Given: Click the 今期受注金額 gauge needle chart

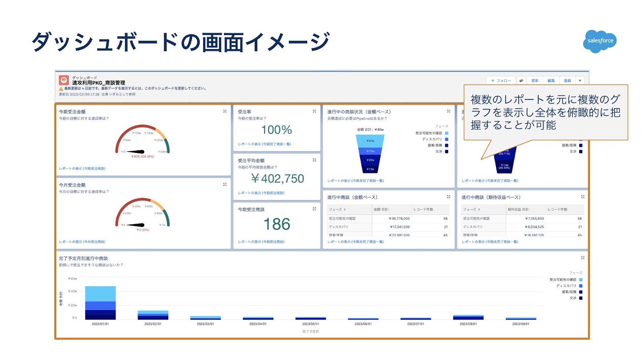Looking at the screenshot, I should (x=142, y=141).
